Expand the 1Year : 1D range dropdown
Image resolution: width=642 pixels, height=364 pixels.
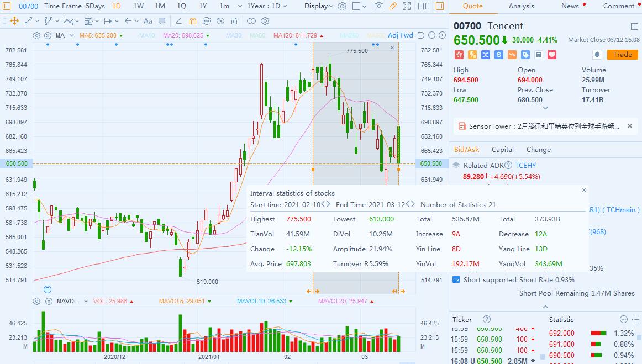(271, 6)
